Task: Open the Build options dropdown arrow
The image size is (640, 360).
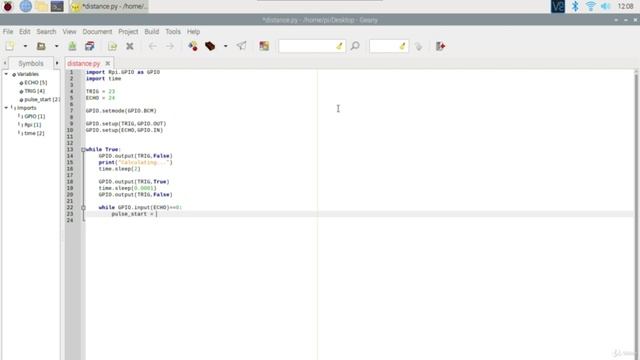Action: click(x=225, y=46)
